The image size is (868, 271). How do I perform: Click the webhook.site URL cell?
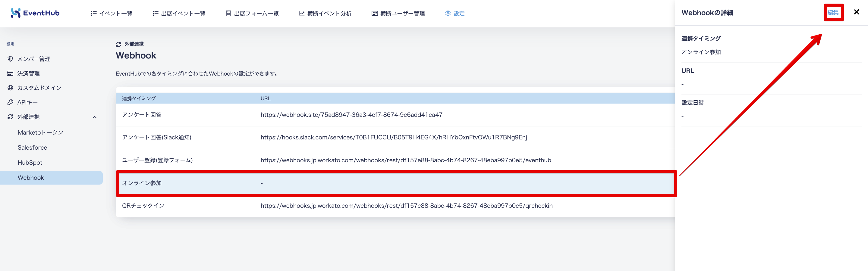click(x=351, y=115)
